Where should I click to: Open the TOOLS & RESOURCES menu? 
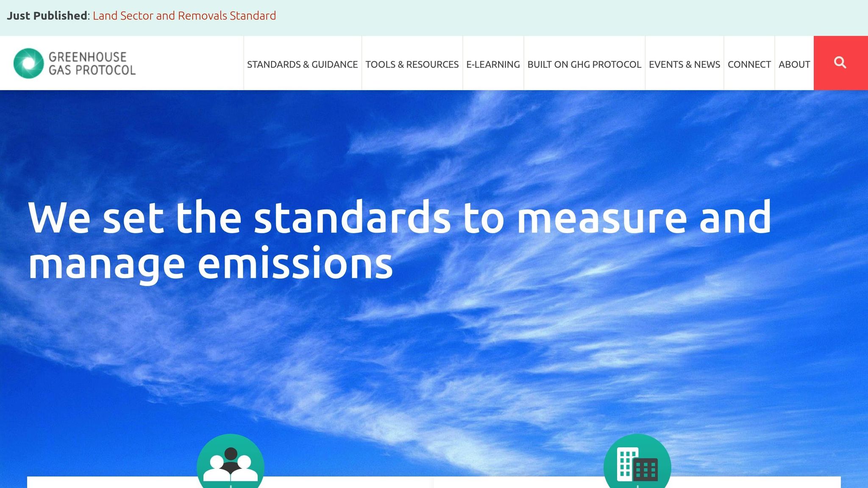pyautogui.click(x=412, y=64)
